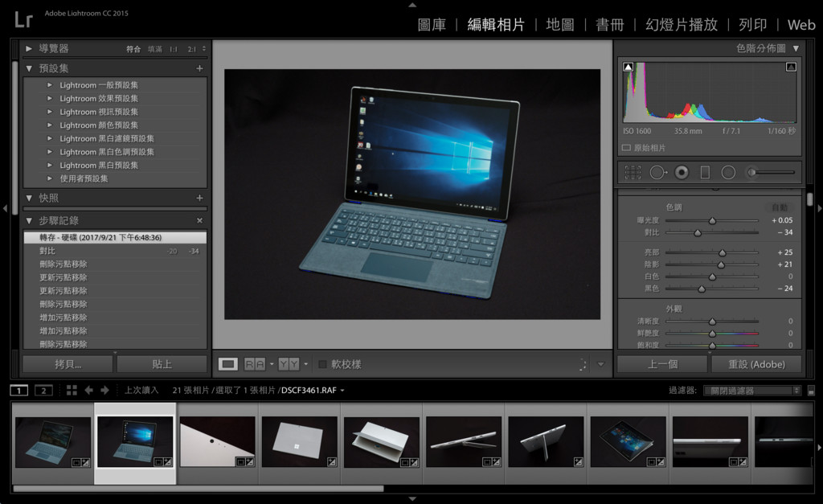Screen dimensions: 823x504
Task: Select the Crop Overlay tool
Action: (x=633, y=172)
